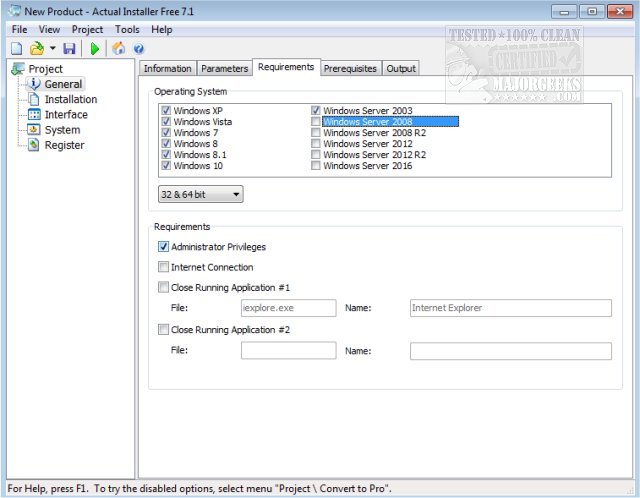640x498 pixels.
Task: Uncheck the Windows 8 checkbox
Action: [166, 143]
